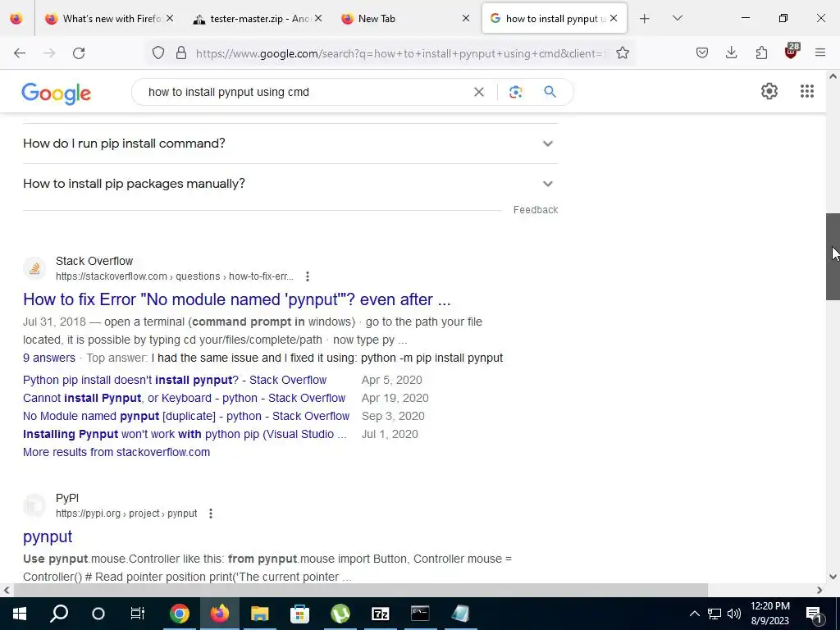Open Windows taskbar search
This screenshot has width=840, height=630.
point(59,614)
